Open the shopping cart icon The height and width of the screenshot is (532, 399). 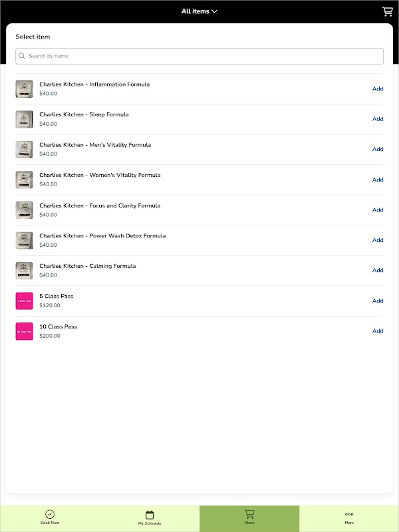[x=387, y=11]
